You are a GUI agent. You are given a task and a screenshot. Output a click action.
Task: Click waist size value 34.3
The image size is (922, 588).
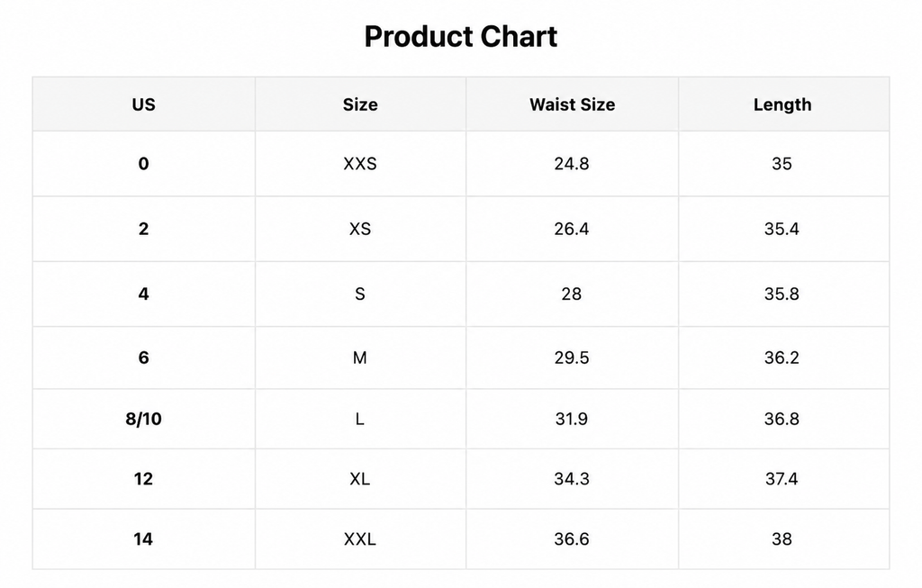[572, 479]
